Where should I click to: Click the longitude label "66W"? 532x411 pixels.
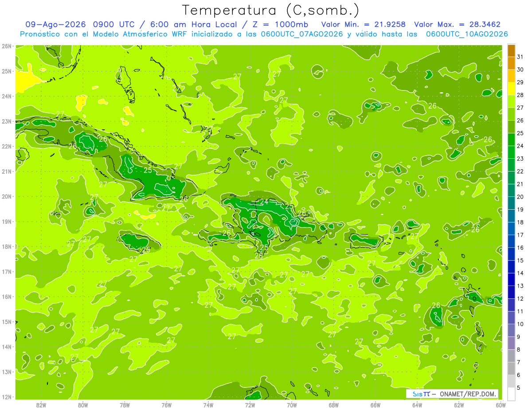tap(376, 405)
